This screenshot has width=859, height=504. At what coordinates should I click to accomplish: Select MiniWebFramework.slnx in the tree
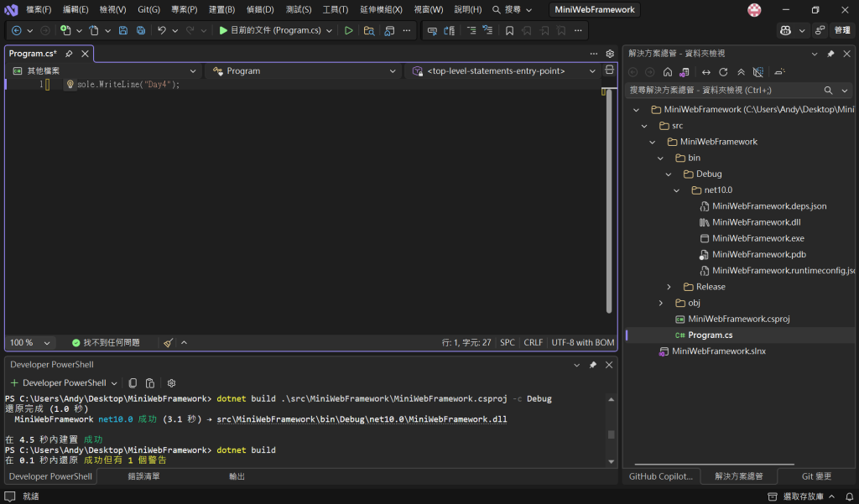tap(719, 351)
